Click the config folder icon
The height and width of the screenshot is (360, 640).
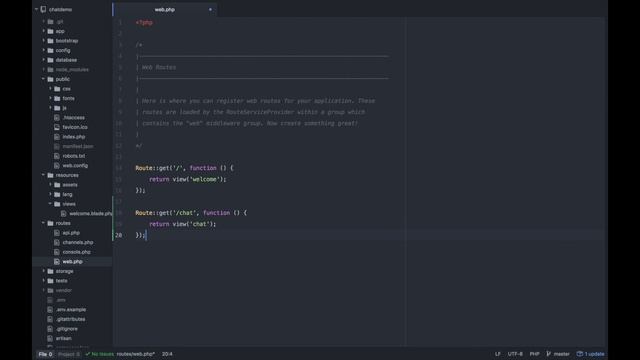click(x=50, y=50)
